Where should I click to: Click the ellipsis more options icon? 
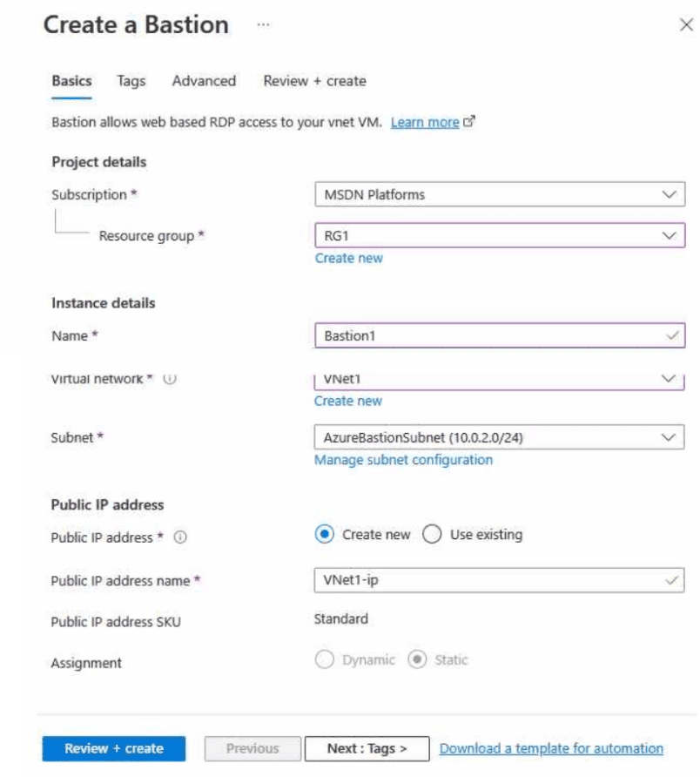coord(263,25)
